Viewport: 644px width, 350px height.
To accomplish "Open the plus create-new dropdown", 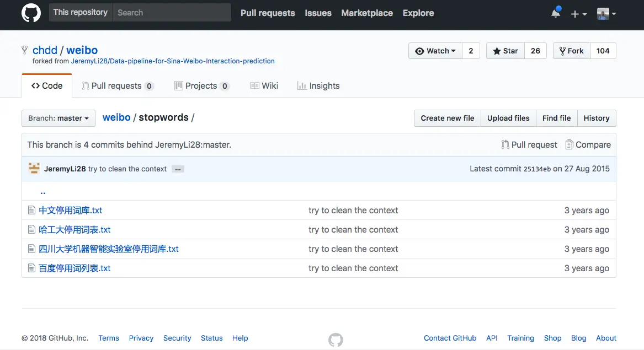I will (x=578, y=14).
